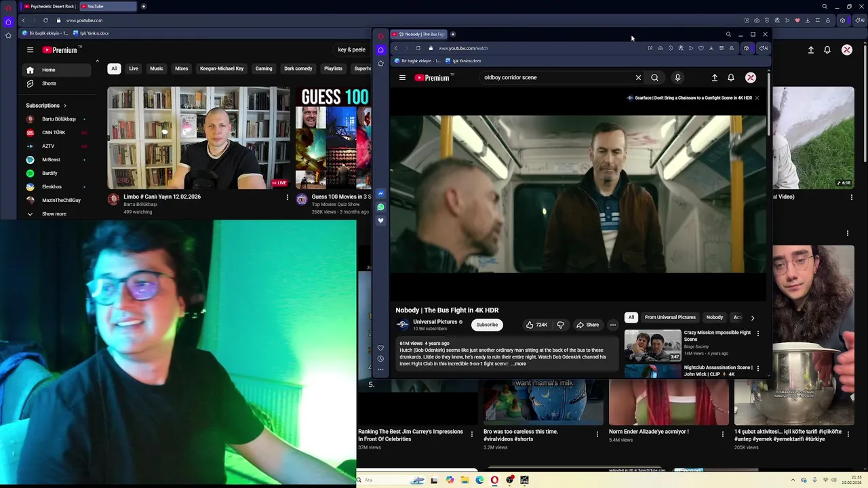Reload the page in the front Opera window
Screen dimensions: 868x488
418,48
